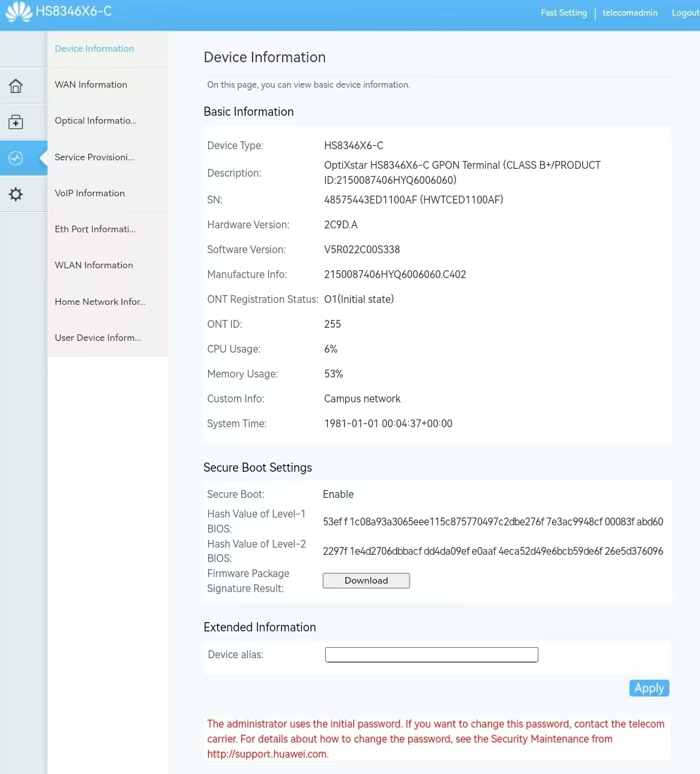Click the Device alias text field

point(431,655)
